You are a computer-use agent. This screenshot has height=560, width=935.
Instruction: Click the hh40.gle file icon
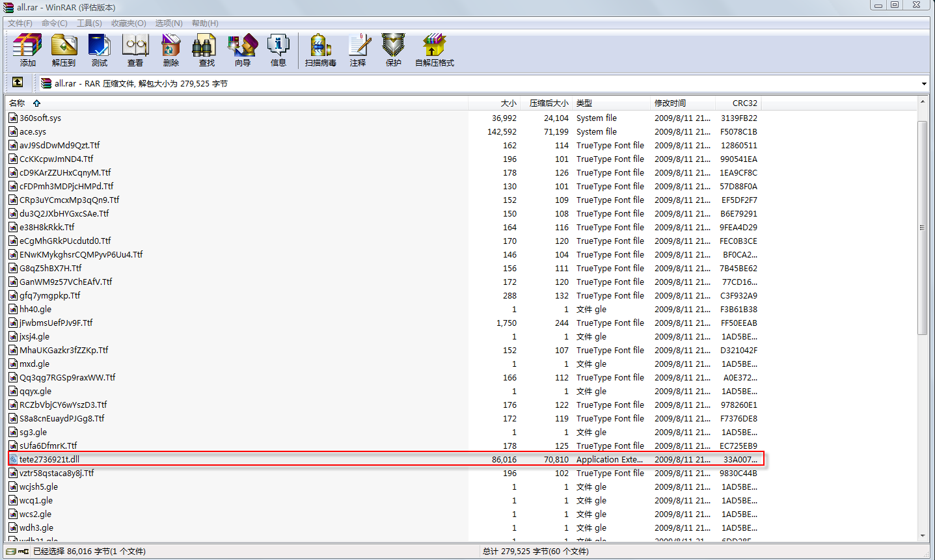13,309
